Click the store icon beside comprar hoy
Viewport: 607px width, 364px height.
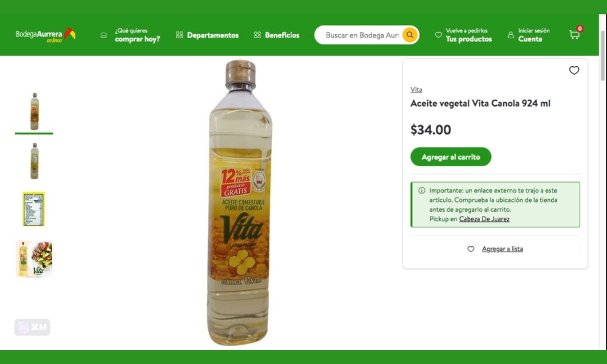(x=104, y=35)
